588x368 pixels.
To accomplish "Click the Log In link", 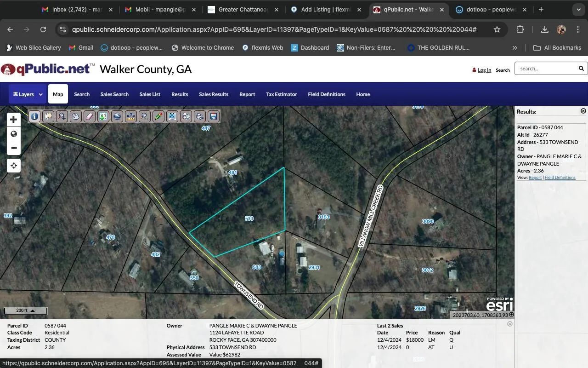I will 484,70.
